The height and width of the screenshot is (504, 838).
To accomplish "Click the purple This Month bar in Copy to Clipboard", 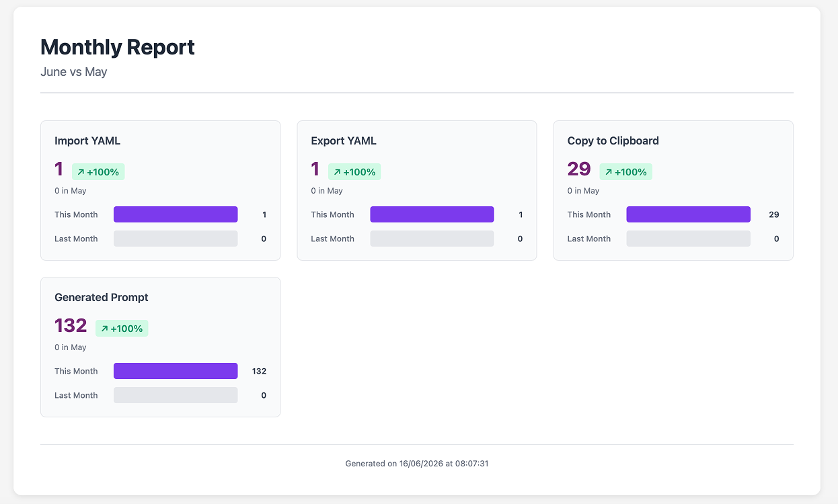I will click(x=689, y=214).
